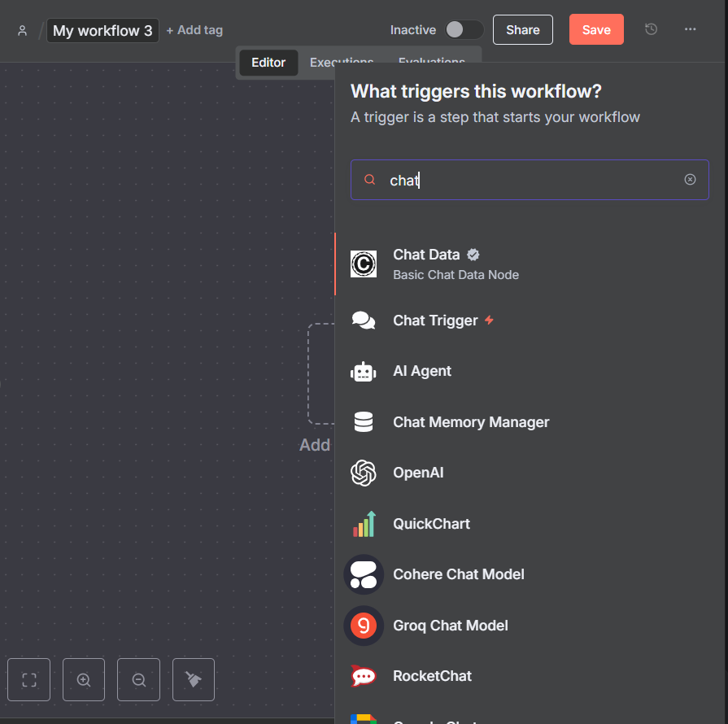Click the user profile icon beside workflow name
The image size is (728, 724).
22,31
